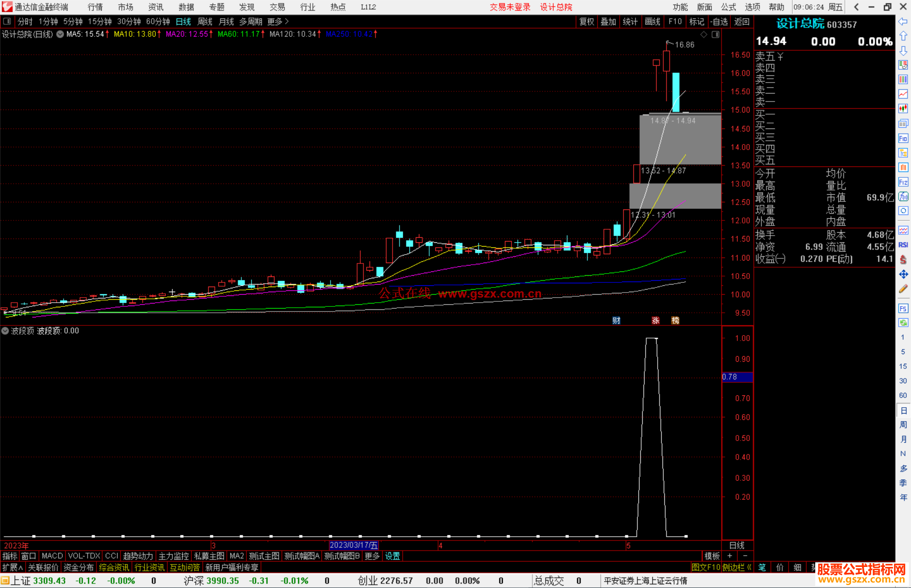Viewport: 911px width, 588px height.
Task: Switch to the 周线 period tab
Action: 205,21
